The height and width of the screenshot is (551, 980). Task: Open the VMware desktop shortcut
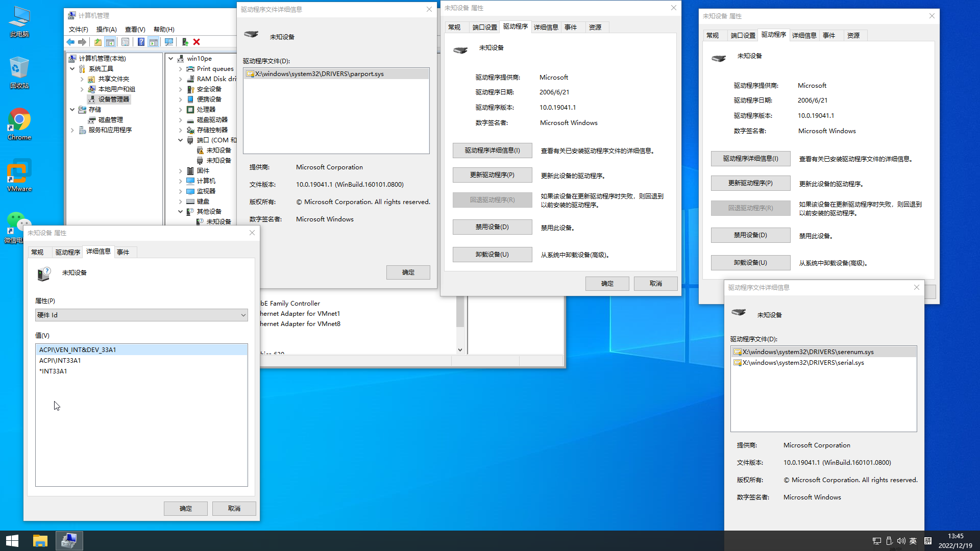19,175
